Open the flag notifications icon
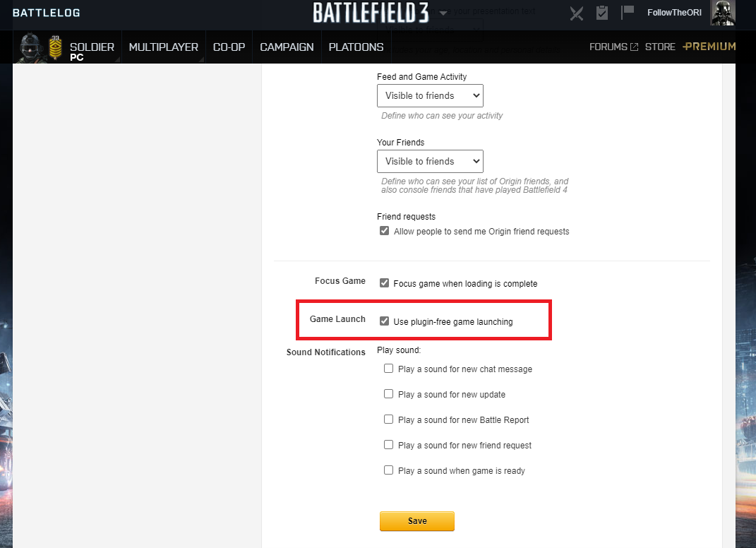Screen dimensions: 756x548 (x=628, y=12)
